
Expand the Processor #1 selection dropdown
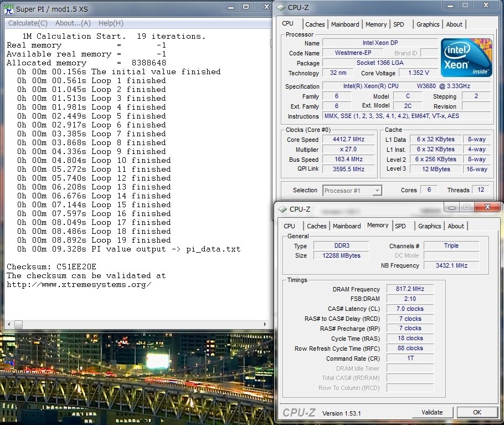(377, 191)
